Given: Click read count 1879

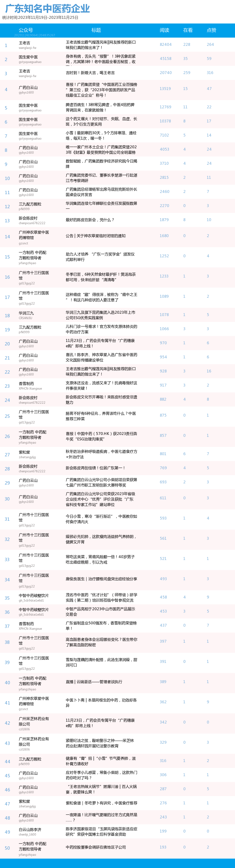Looking at the screenshot, I should pyautogui.click(x=164, y=220).
